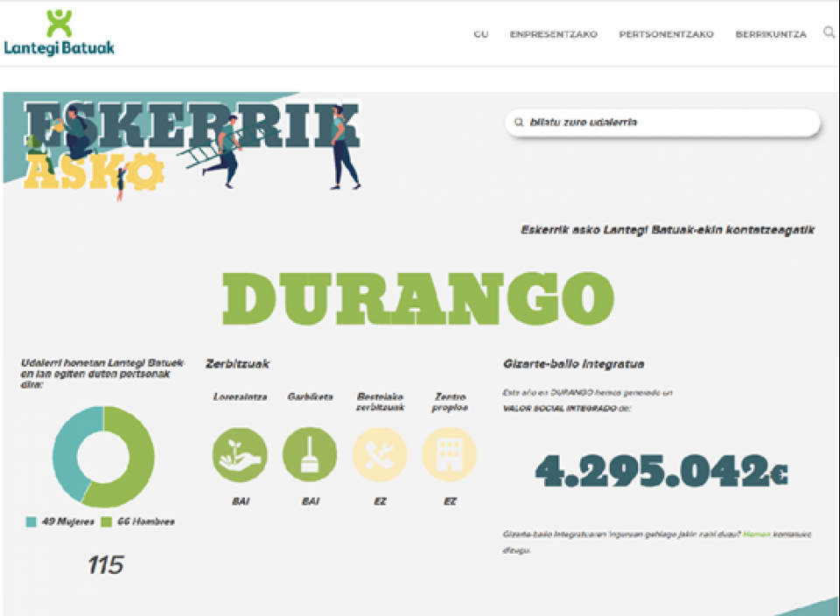Focus the 'bilatu zure udalerria' search field
The height and width of the screenshot is (616, 840).
(665, 123)
